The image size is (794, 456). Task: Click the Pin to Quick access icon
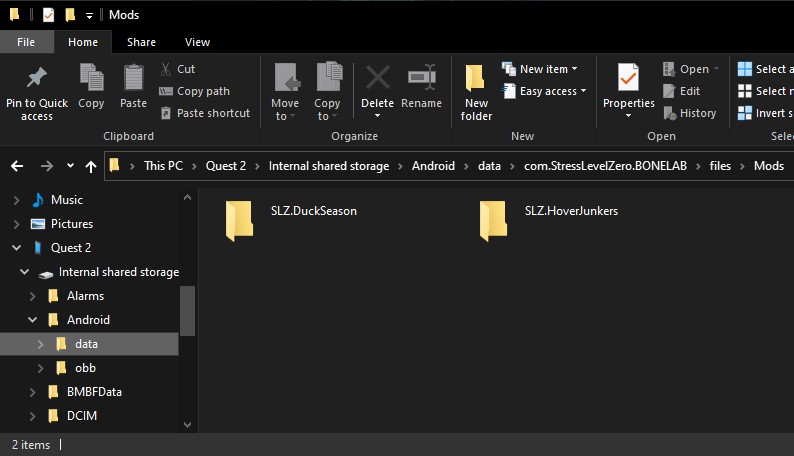(37, 79)
